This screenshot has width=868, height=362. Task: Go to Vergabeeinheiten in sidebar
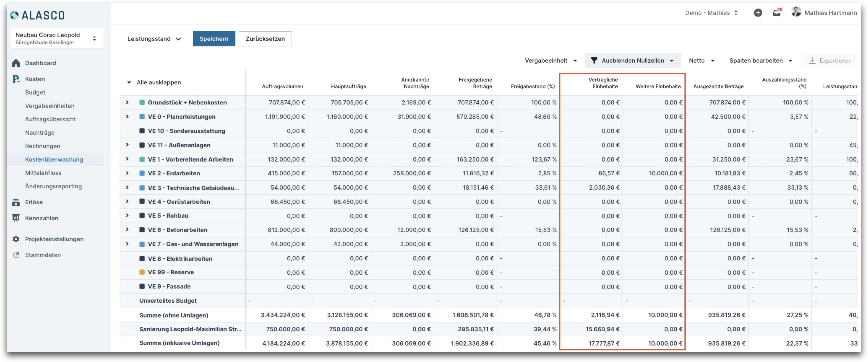click(50, 106)
